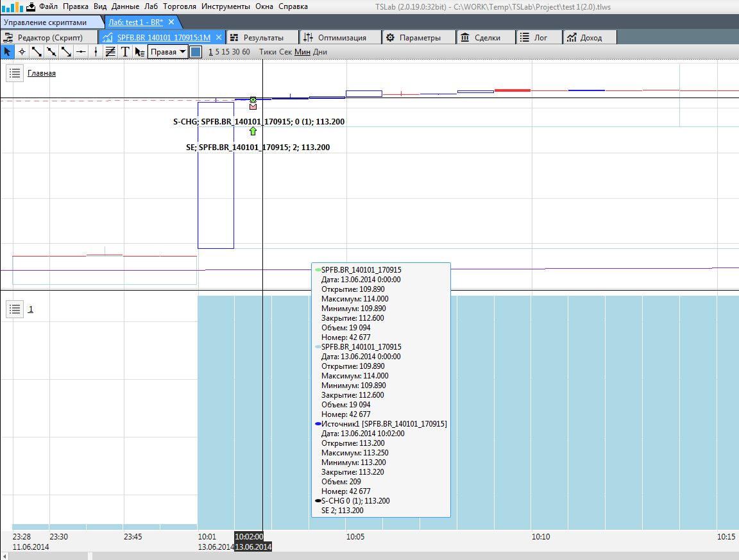Viewport: 739px width, 560px height.
Task: Select the horizontal line tool
Action: click(81, 52)
